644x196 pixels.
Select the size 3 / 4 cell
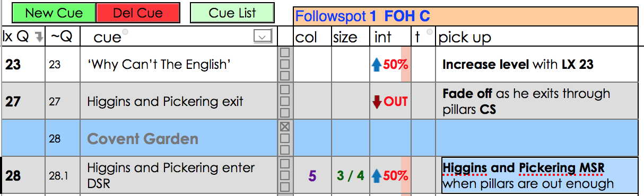click(x=351, y=175)
